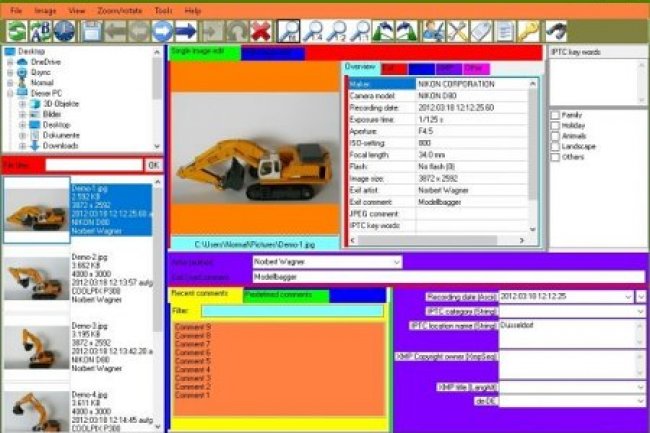Open the artist dropdown showing Norbert Wagner
This screenshot has height=433, width=650.
[397, 262]
